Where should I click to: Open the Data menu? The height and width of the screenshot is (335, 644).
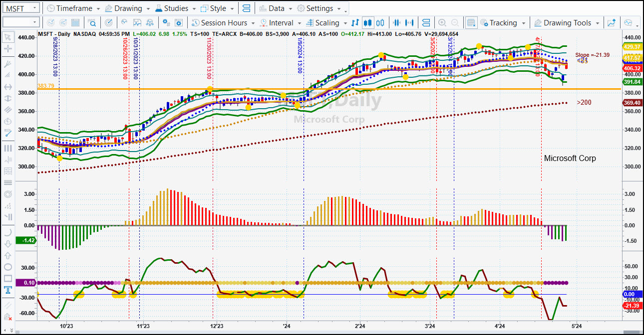(x=276, y=8)
